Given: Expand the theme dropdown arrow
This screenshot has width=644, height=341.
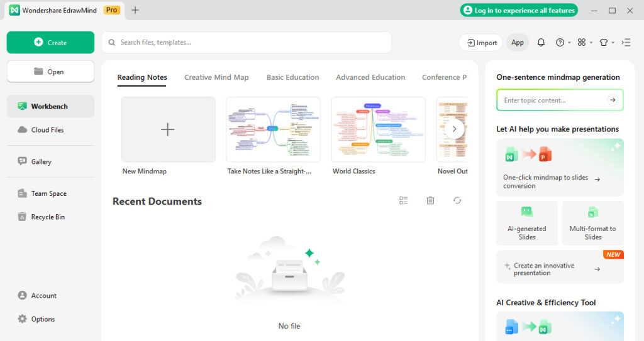Looking at the screenshot, I should coord(613,43).
